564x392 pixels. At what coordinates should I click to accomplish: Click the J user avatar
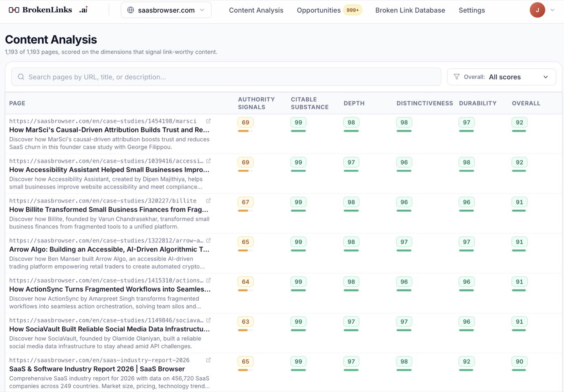[537, 10]
